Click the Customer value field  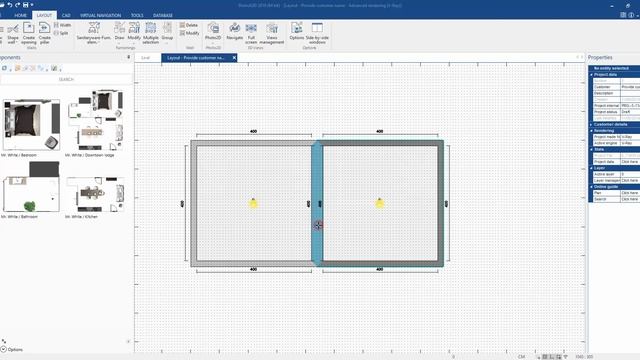point(630,87)
